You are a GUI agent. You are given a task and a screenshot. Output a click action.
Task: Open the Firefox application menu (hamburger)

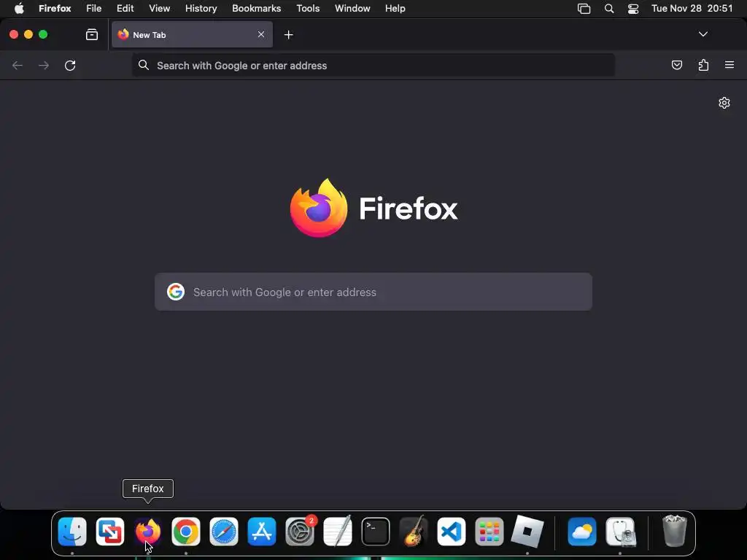(x=729, y=65)
